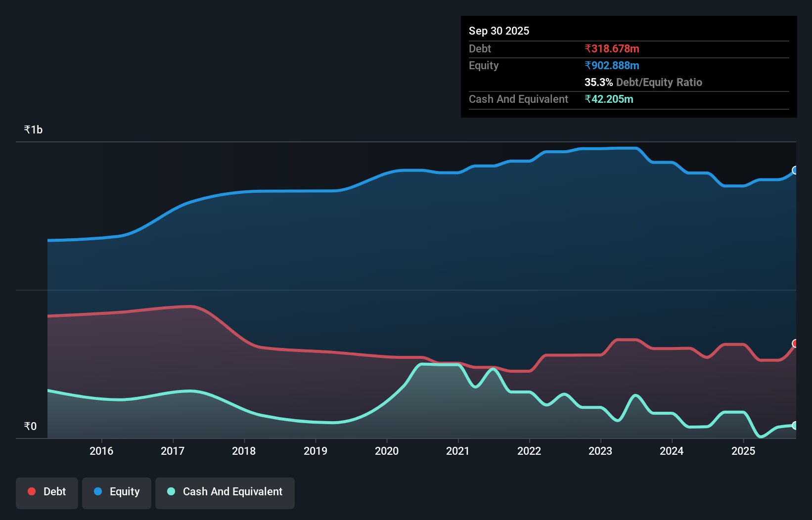
Task: Toggle the Equity series visibility
Action: [x=116, y=492]
